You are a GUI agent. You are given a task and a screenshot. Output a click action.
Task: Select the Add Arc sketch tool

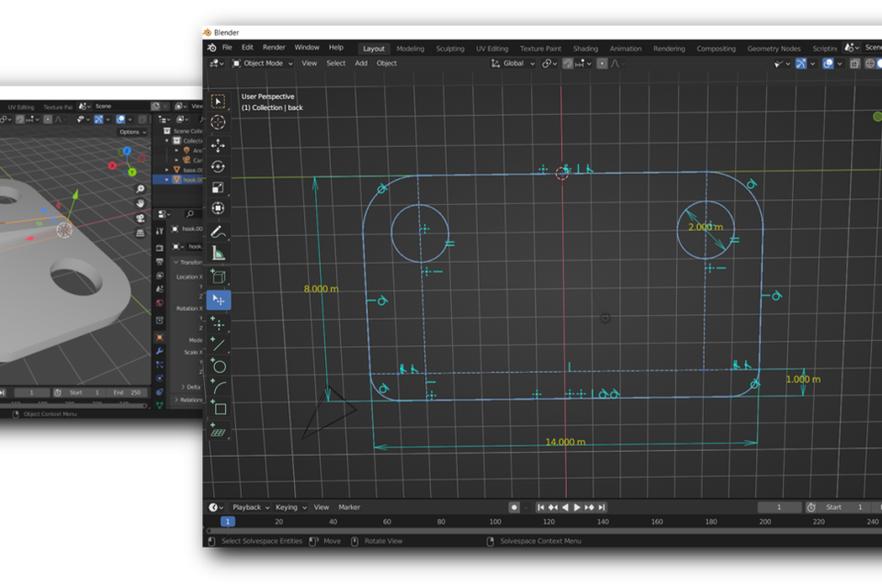219,388
